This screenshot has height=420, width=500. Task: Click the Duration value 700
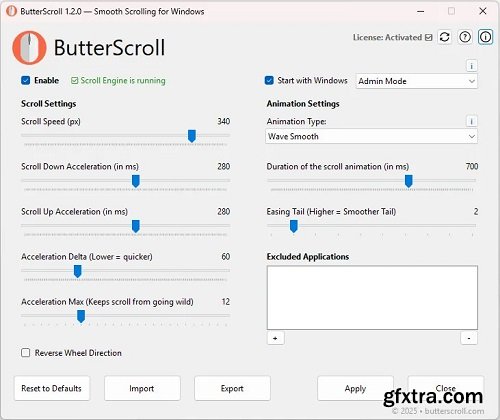472,166
